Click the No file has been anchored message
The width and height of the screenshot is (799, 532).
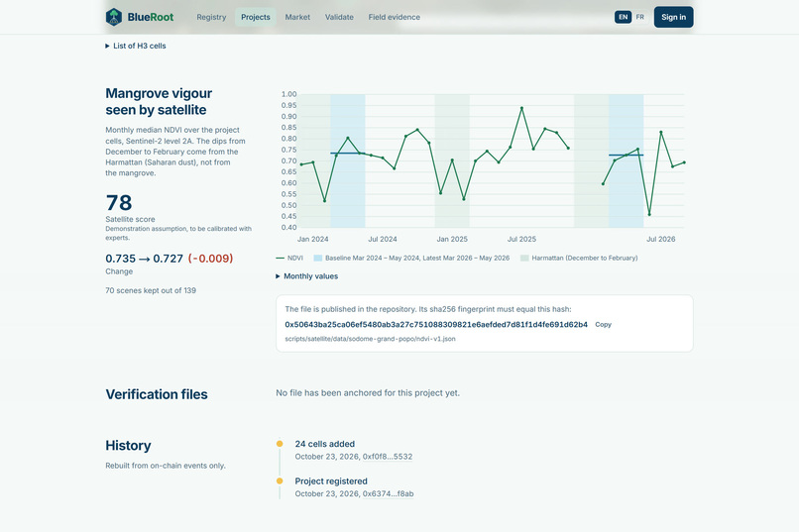368,393
